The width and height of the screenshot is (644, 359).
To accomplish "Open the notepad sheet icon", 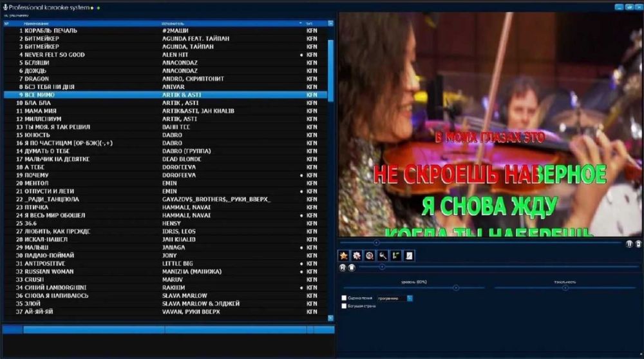I will 409,256.
